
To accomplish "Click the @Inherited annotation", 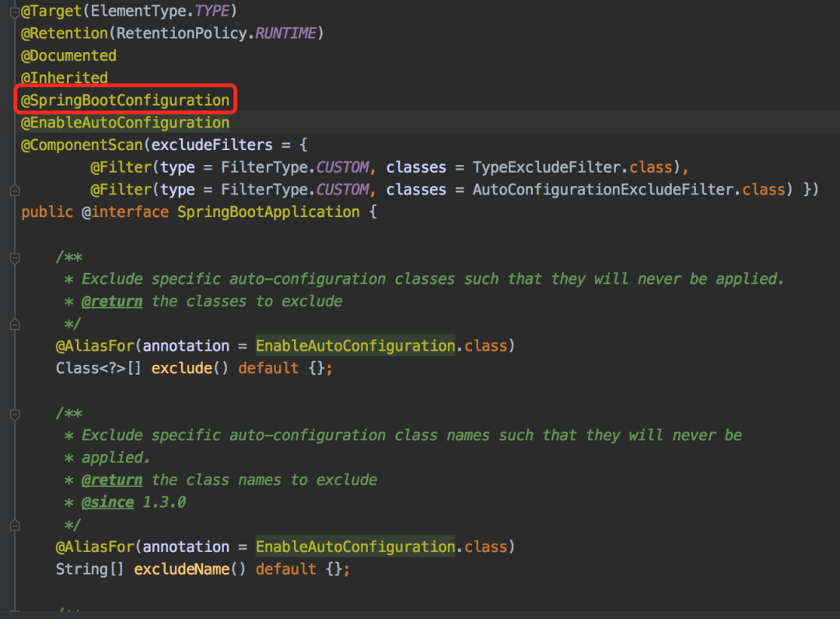I will [65, 78].
